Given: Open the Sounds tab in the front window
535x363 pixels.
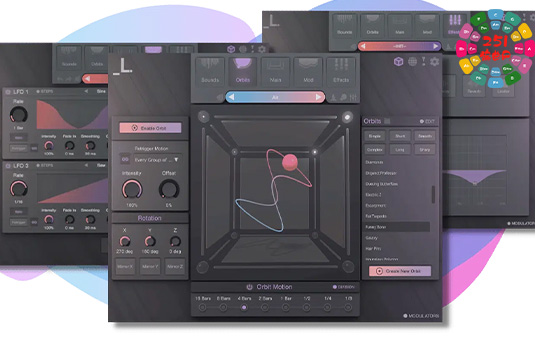Looking at the screenshot, I should point(210,72).
